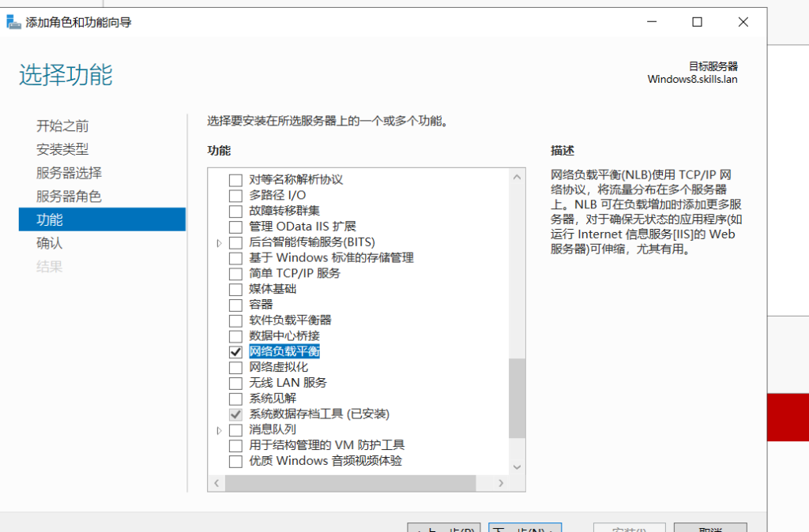
Task: Click the wizard icon in title bar
Action: [x=14, y=22]
